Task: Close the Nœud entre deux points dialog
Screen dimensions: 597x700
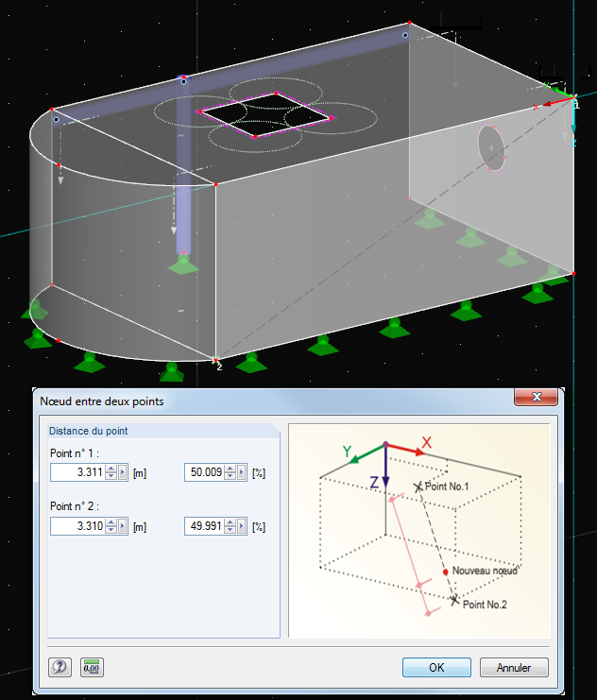Action: [x=537, y=397]
